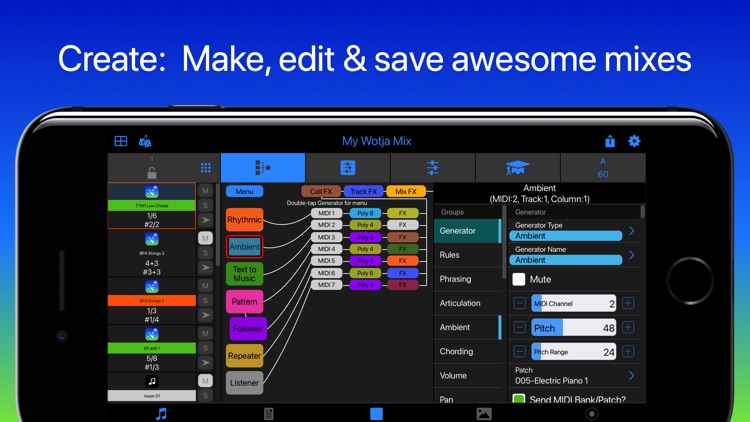Increase MIDI Channel with plus
This screenshot has height=422, width=750.
[628, 303]
